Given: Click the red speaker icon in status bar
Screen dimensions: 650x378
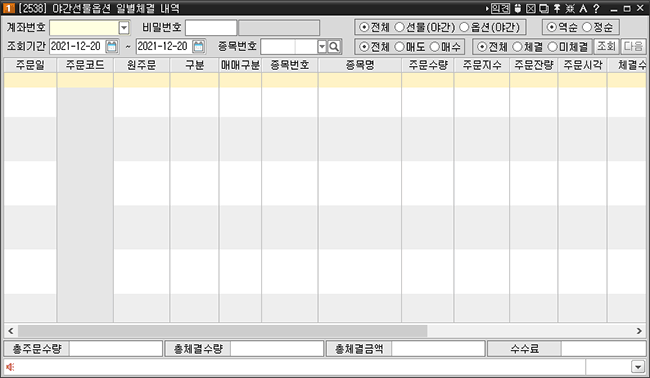Looking at the screenshot, I should click(10, 367).
